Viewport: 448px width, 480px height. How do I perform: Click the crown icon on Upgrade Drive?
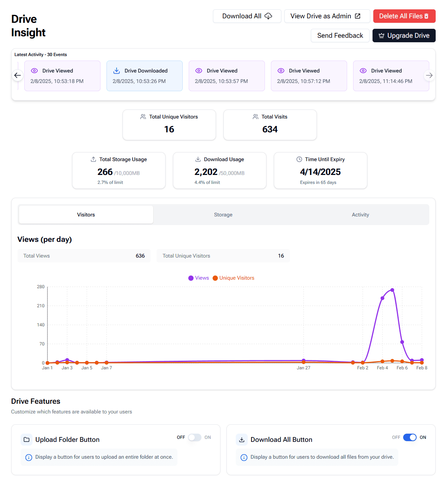coord(381,36)
